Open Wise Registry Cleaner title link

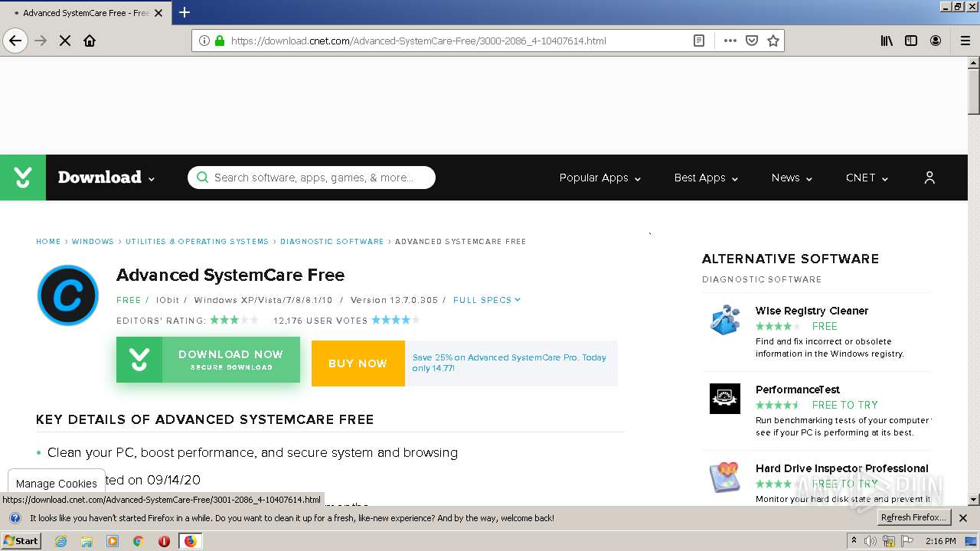point(812,311)
